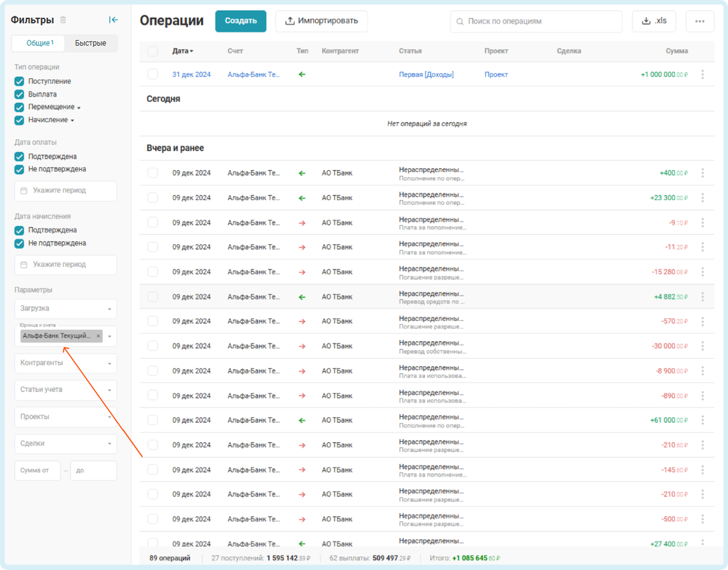Open row menu for 31 дек 2024 operation
This screenshot has width=728, height=570.
tap(702, 74)
